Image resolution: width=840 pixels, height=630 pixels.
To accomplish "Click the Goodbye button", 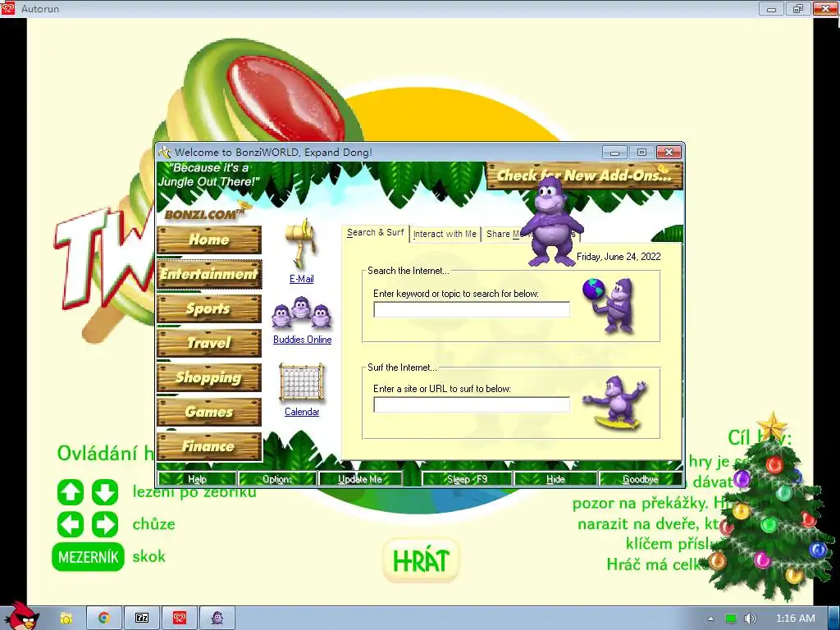I will click(640, 479).
